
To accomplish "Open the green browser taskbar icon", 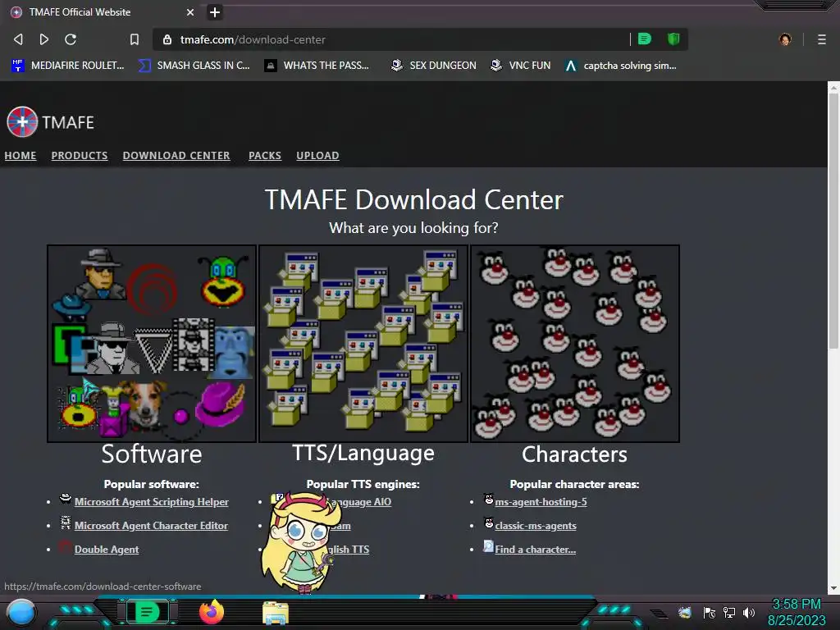I will click(x=147, y=612).
